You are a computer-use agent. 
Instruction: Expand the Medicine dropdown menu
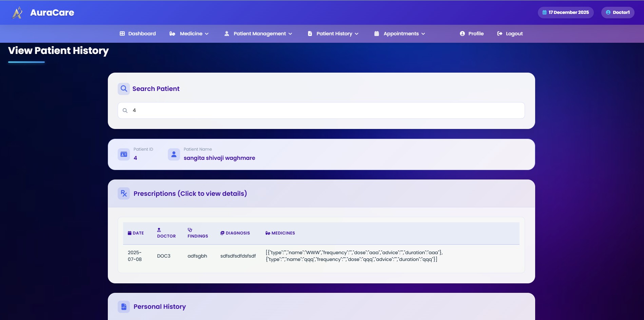189,34
